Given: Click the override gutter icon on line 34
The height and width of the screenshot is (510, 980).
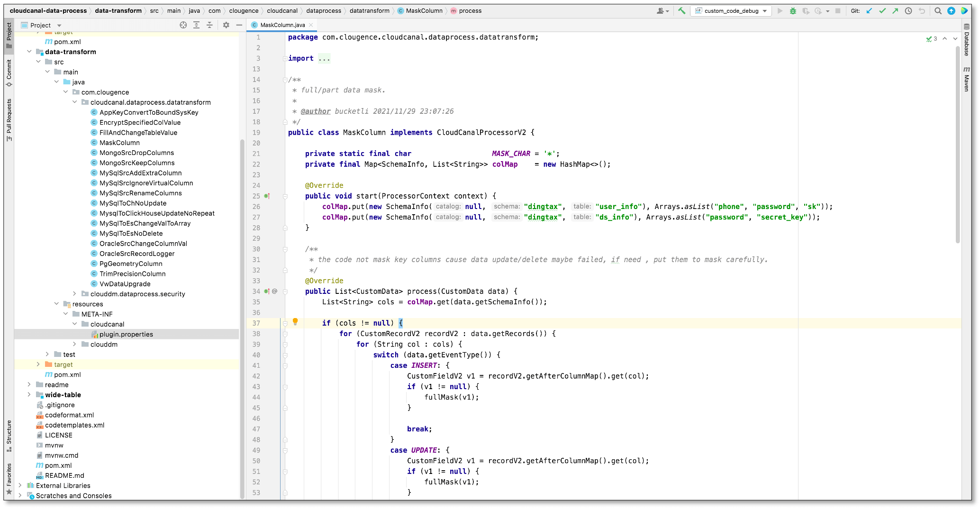Looking at the screenshot, I should point(267,291).
